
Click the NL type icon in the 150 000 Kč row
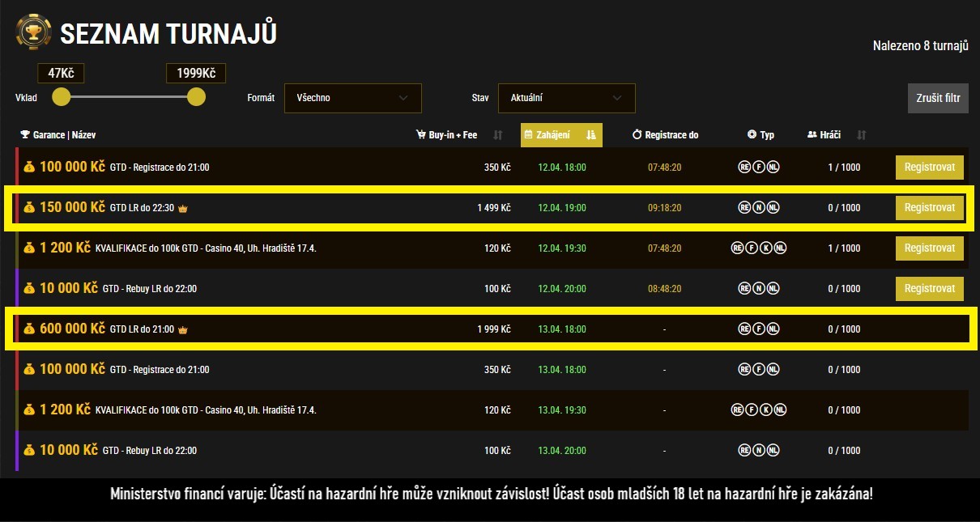[x=773, y=208]
